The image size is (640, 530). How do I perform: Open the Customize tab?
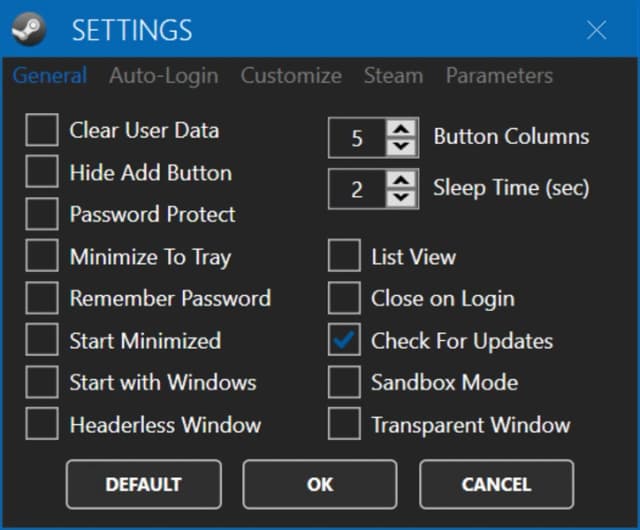[x=291, y=76]
